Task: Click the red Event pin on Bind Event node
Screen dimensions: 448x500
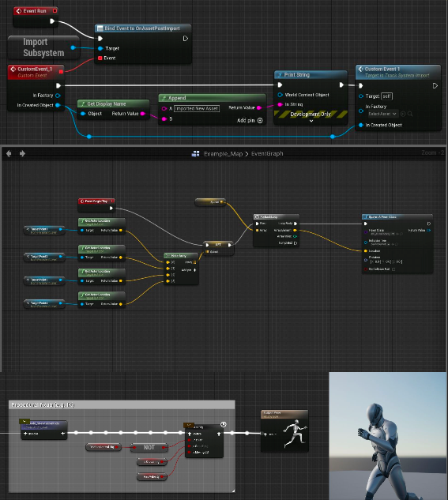Action: [x=100, y=58]
